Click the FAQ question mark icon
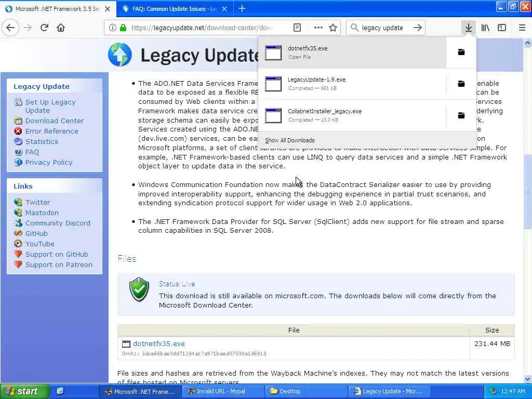 point(18,152)
